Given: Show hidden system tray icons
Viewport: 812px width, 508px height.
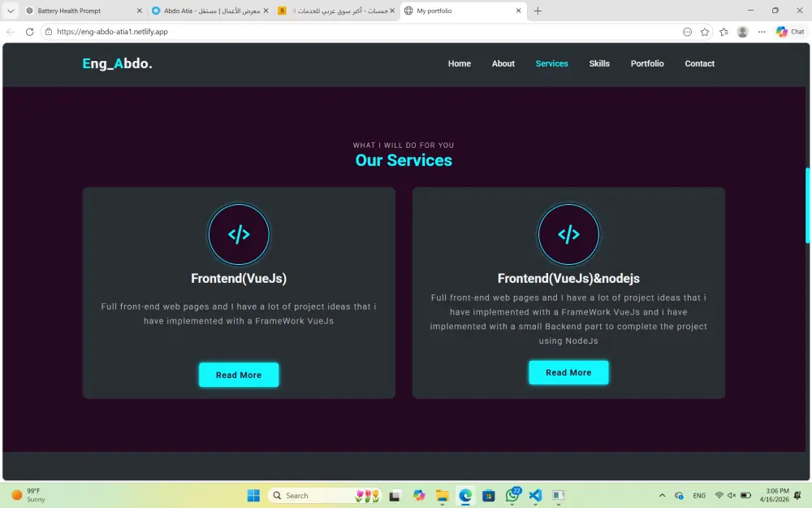Looking at the screenshot, I should 662,496.
